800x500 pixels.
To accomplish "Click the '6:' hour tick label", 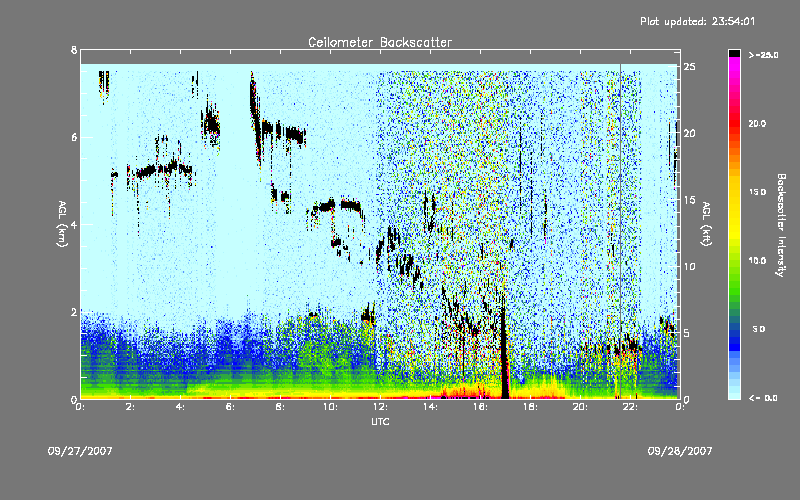I will (x=230, y=407).
